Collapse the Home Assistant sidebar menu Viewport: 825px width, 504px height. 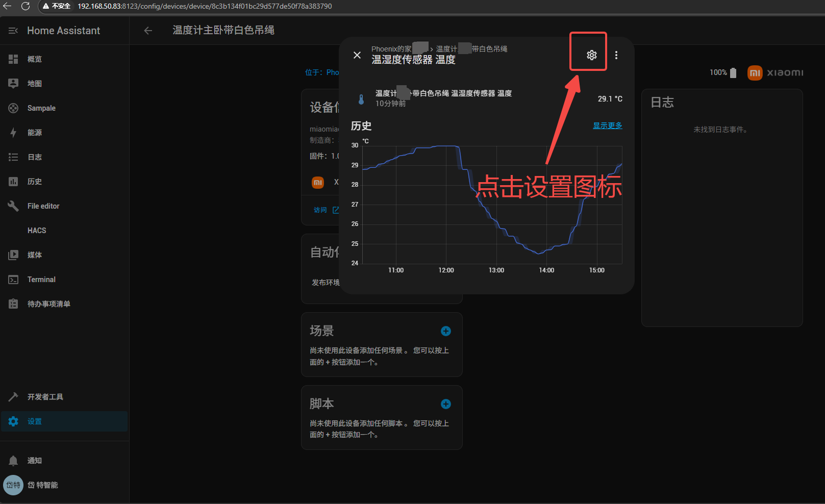pyautogui.click(x=13, y=31)
